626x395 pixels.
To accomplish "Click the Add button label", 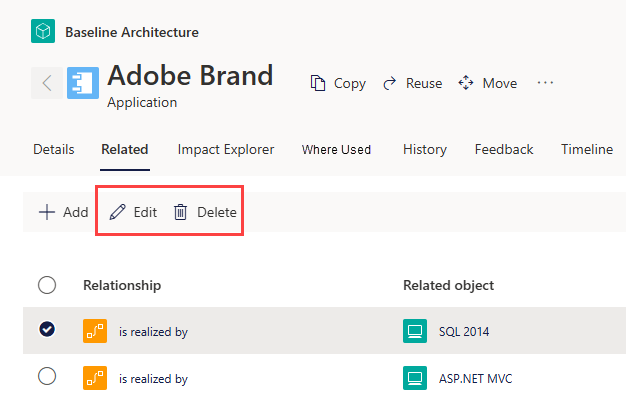I will coord(75,212).
